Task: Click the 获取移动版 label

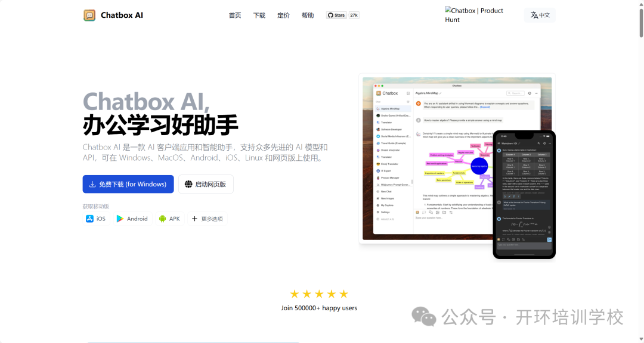Action: (x=95, y=207)
